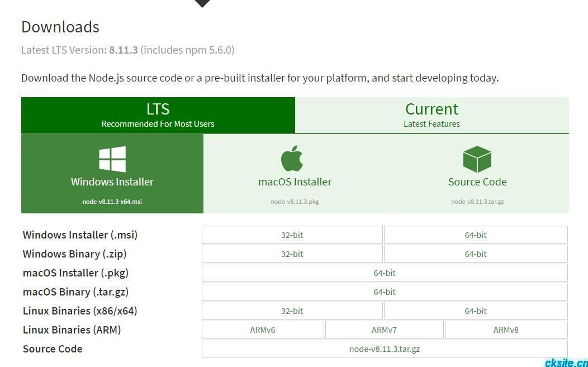Open node-v8.11.3.tar.gz in Source Code row
This screenshot has height=367, width=588.
click(x=385, y=349)
